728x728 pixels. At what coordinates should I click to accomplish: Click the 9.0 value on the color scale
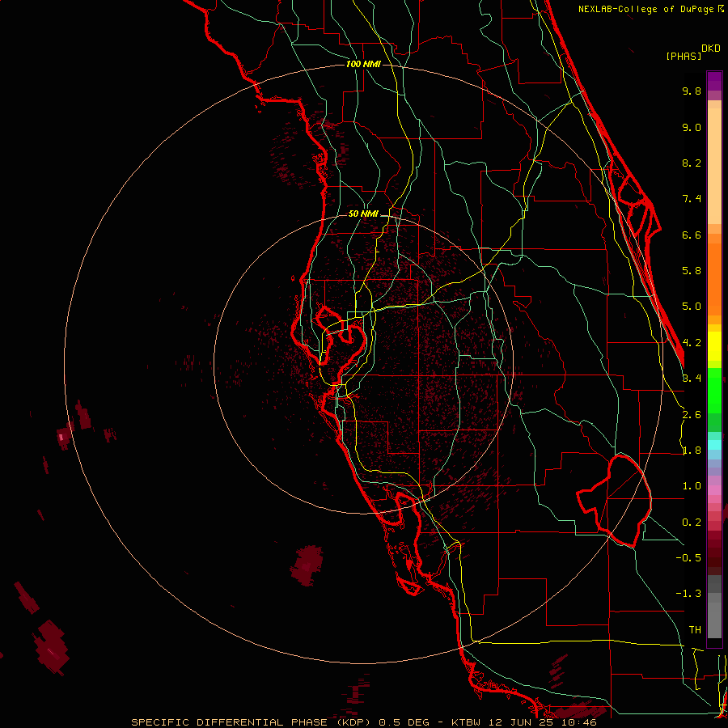692,127
